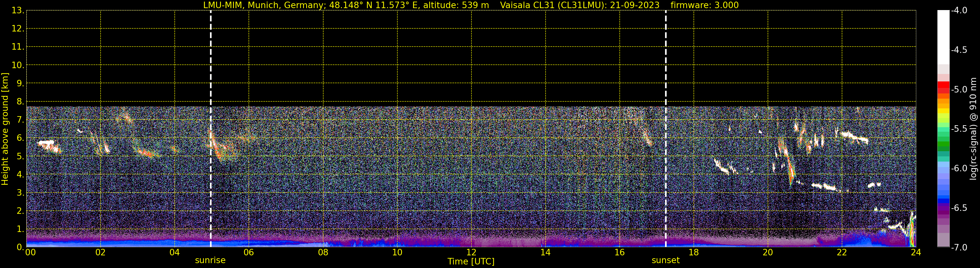Click the colorbar tick label '-4.0'
This screenshot has width=980, height=268.
coord(959,10)
